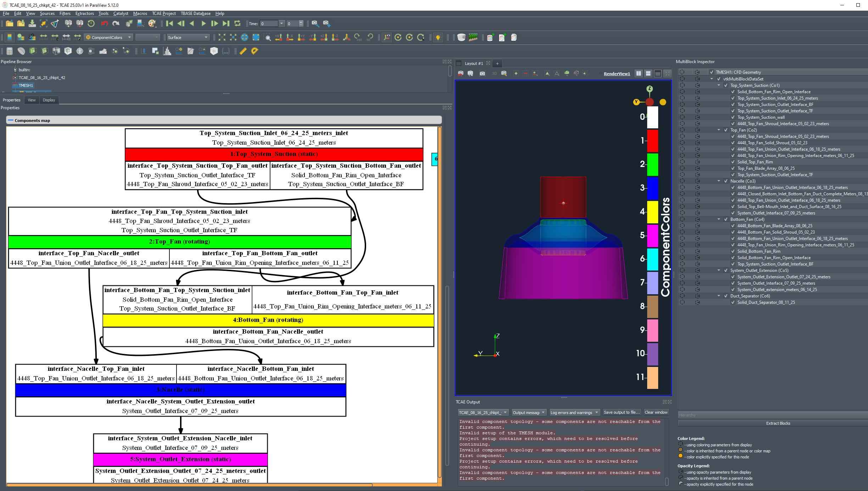Open the Surface representation dropdown

click(188, 37)
